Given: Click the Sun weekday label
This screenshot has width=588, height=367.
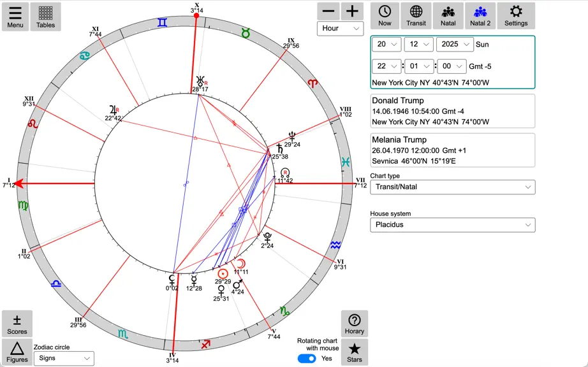Looking at the screenshot, I should 482,44.
